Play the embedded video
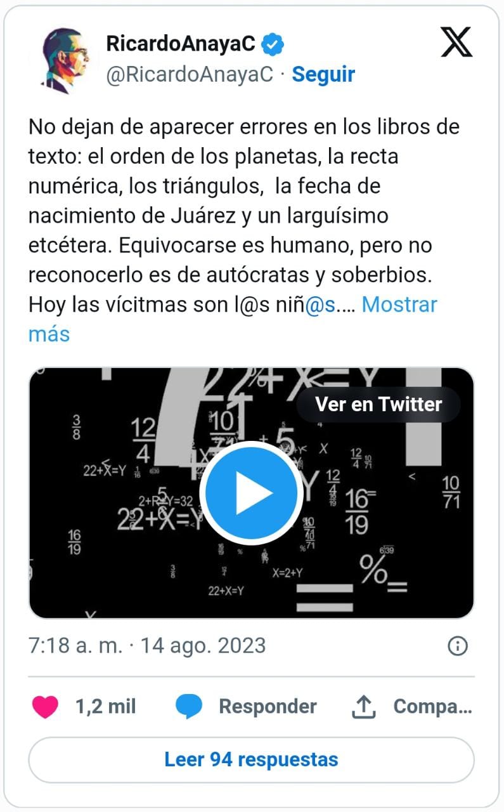The image size is (504, 812). [x=251, y=493]
